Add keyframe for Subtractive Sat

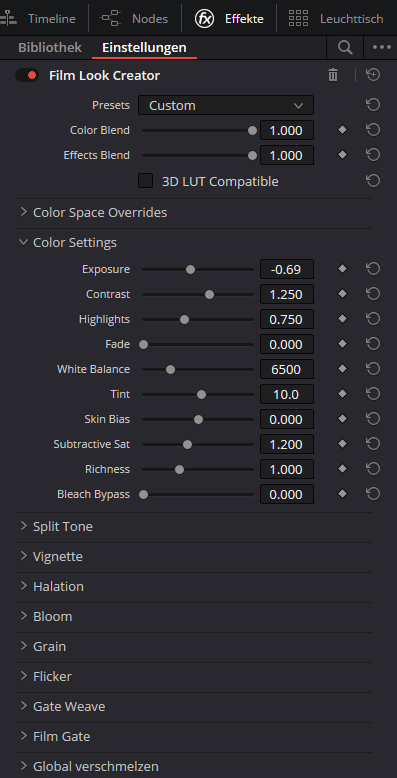(342, 444)
